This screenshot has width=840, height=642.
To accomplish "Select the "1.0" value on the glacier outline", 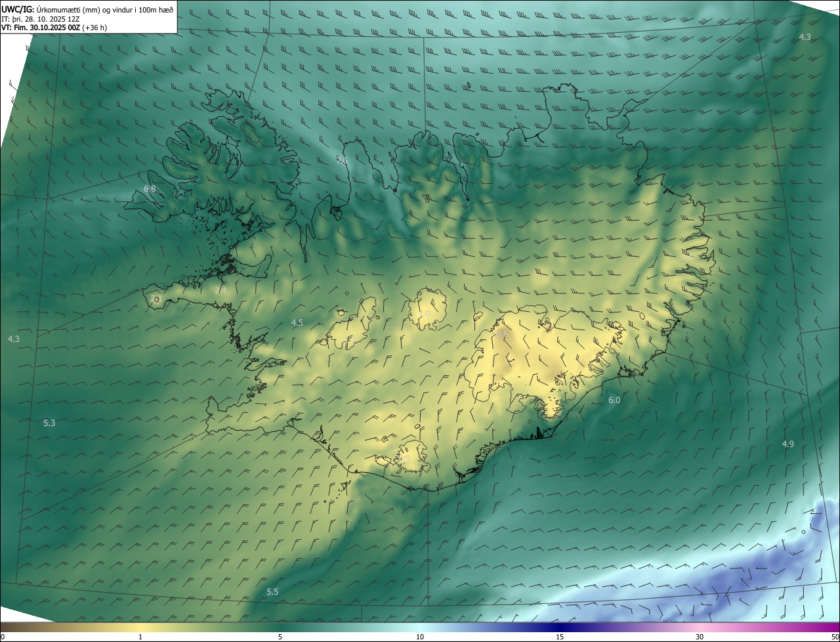I will (425, 314).
